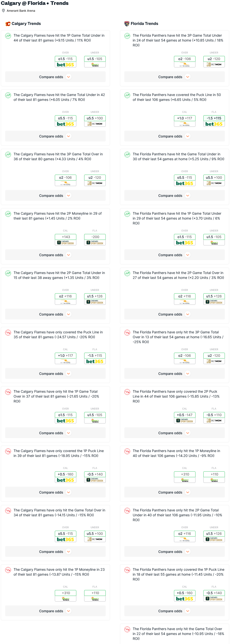Viewport: 230px width, 644px height.
Task: Pick Calgary +143 Caesars moneyline odds
Action: [x=66, y=240]
